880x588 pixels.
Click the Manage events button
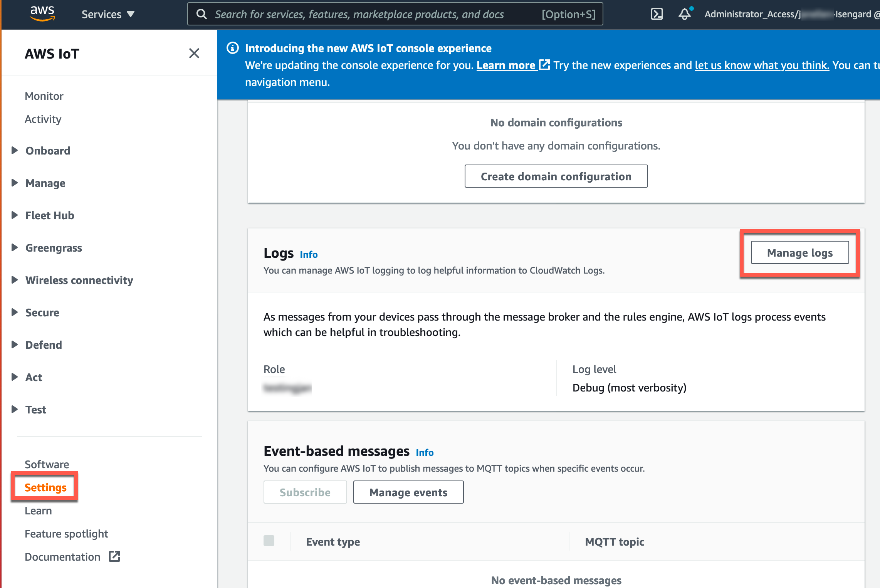click(x=408, y=492)
